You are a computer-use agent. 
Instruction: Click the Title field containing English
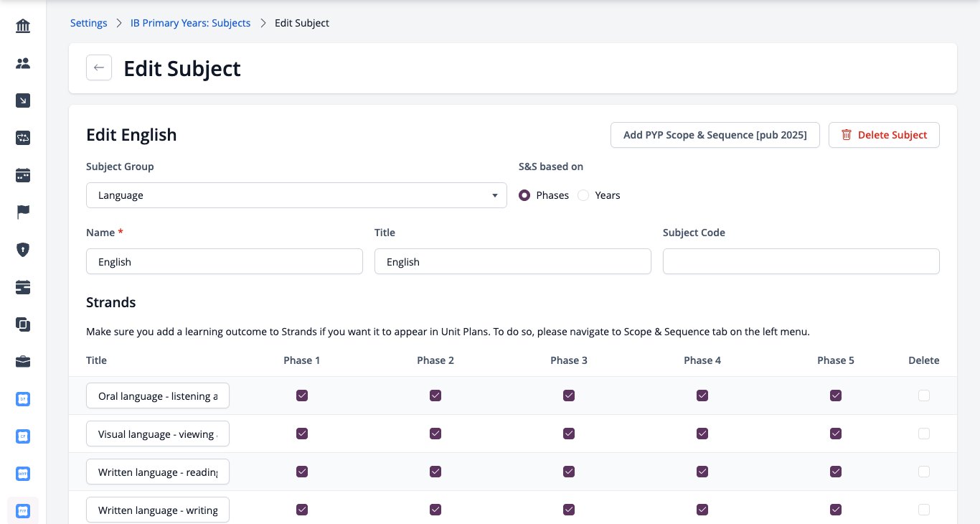513,261
